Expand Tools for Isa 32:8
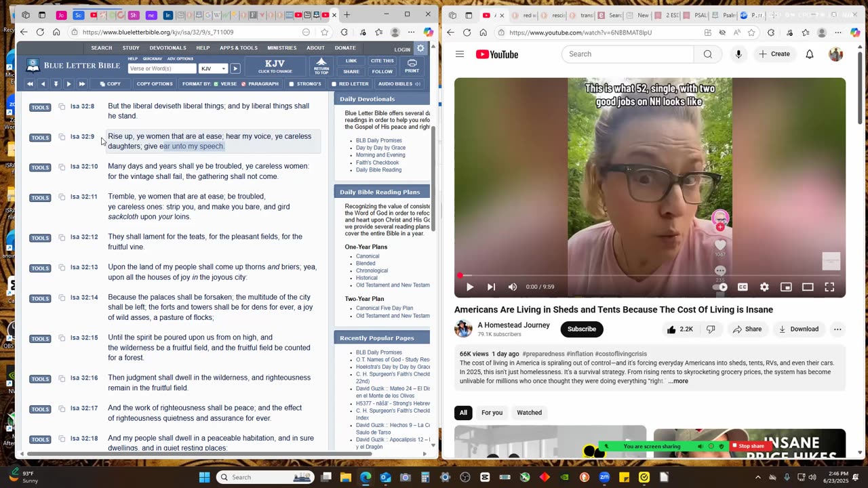 pos(40,107)
